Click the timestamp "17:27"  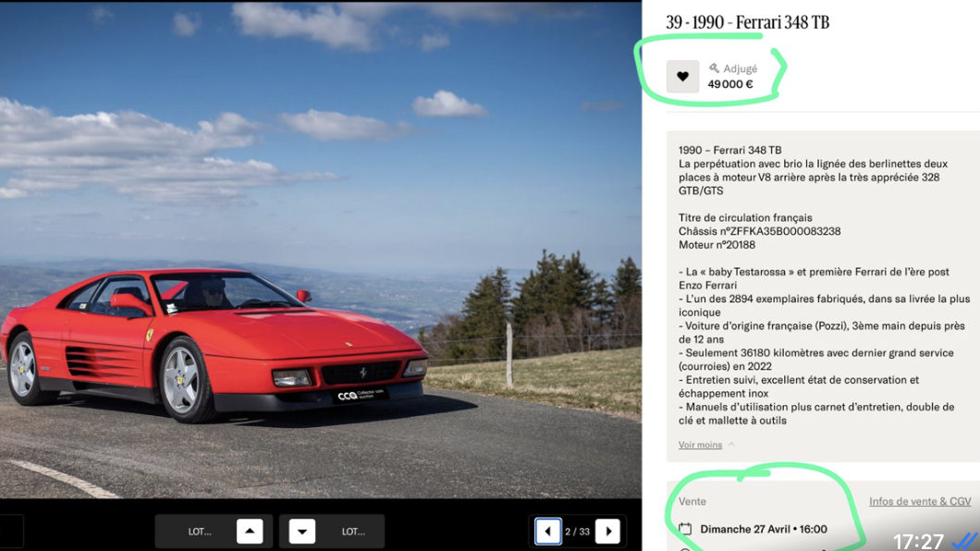click(918, 541)
